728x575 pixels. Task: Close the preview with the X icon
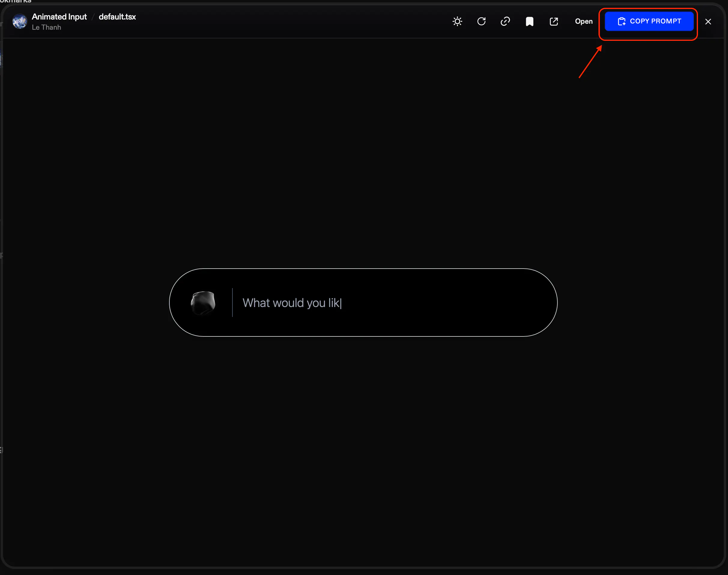click(x=708, y=22)
